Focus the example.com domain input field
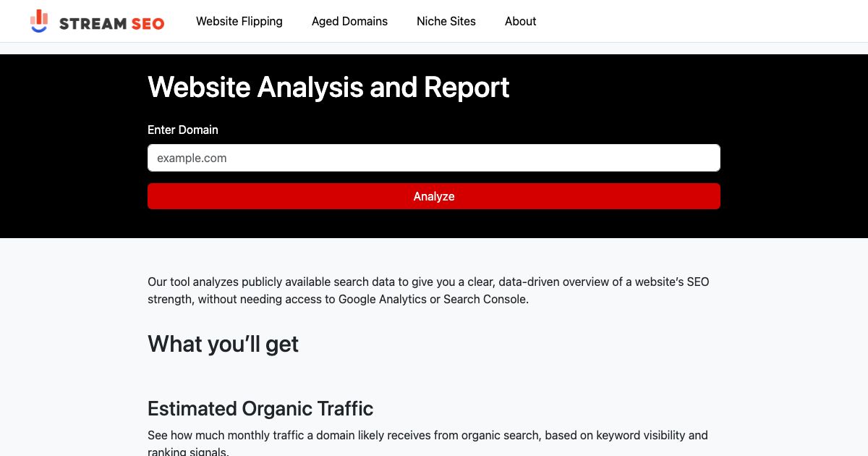Image resolution: width=868 pixels, height=456 pixels. click(x=433, y=158)
